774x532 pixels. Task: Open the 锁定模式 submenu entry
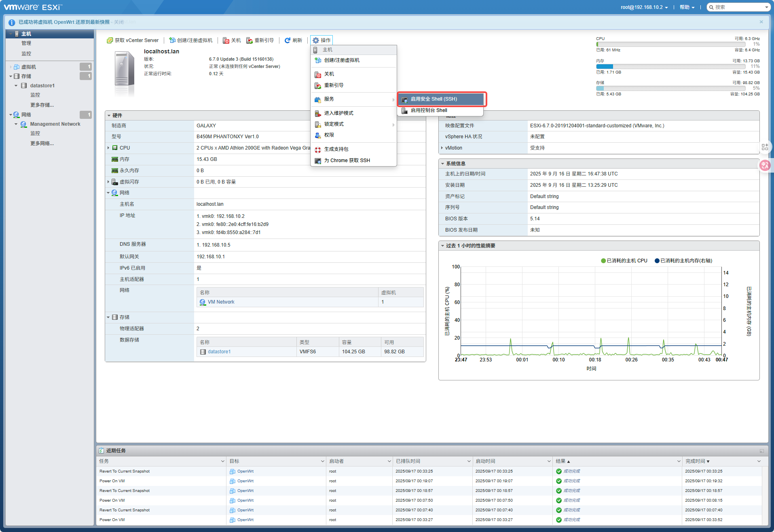pyautogui.click(x=353, y=124)
